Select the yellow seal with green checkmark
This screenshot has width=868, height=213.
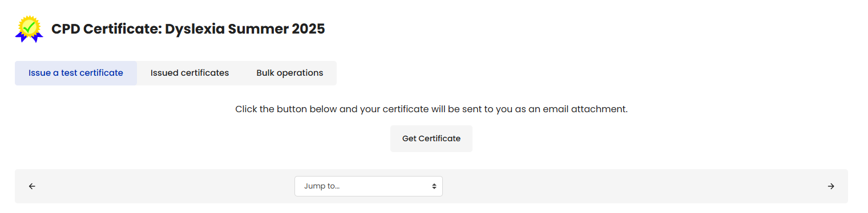[x=29, y=26]
